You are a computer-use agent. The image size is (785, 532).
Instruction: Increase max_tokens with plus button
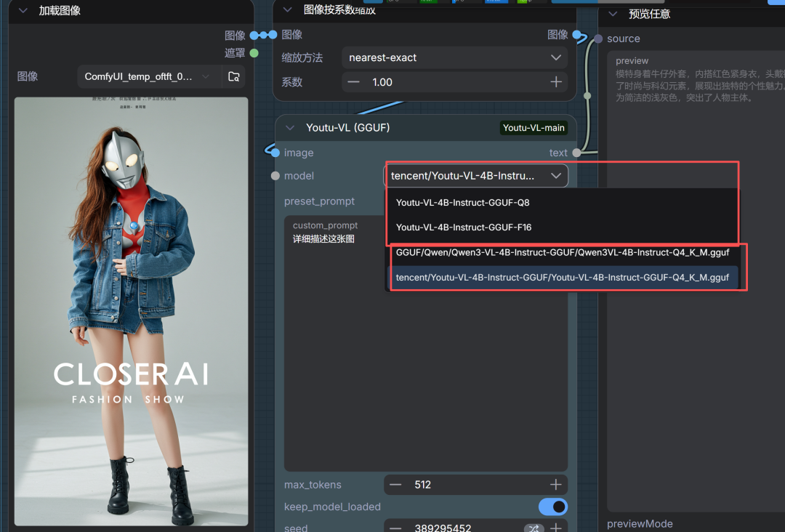(x=556, y=485)
